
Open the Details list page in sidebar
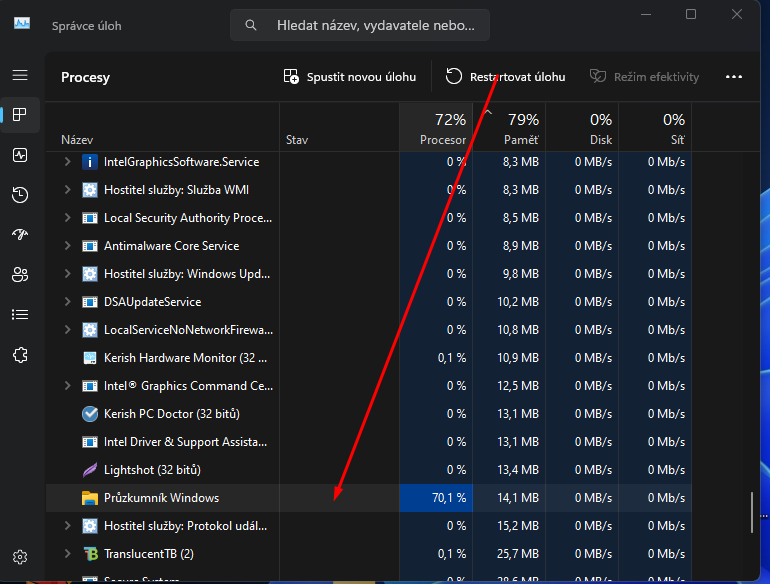pos(20,315)
